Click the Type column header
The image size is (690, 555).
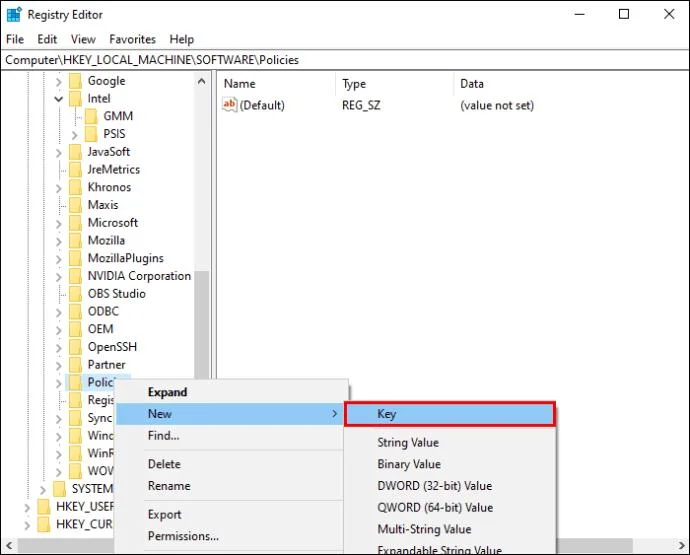(395, 84)
